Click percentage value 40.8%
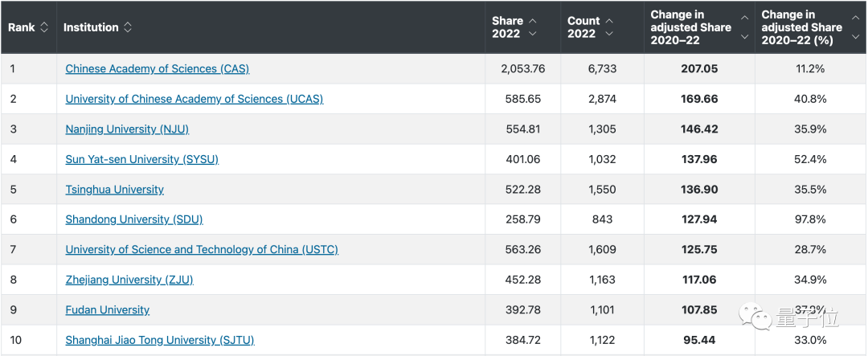The image size is (868, 356). [x=811, y=99]
